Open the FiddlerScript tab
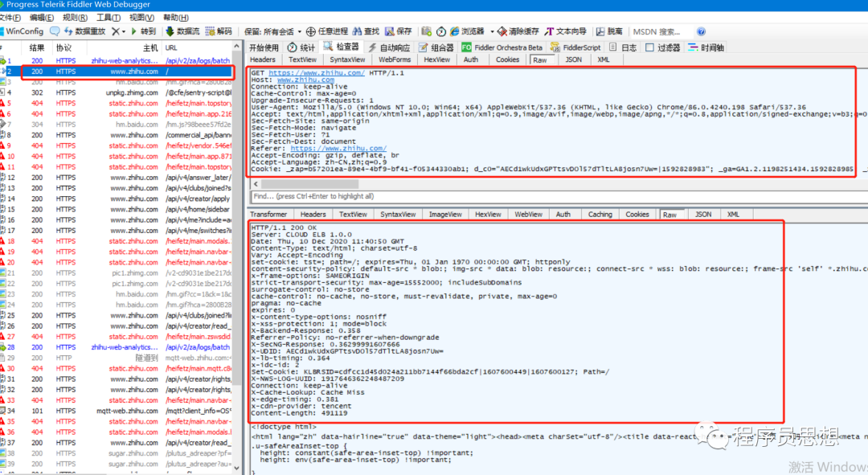 click(575, 47)
